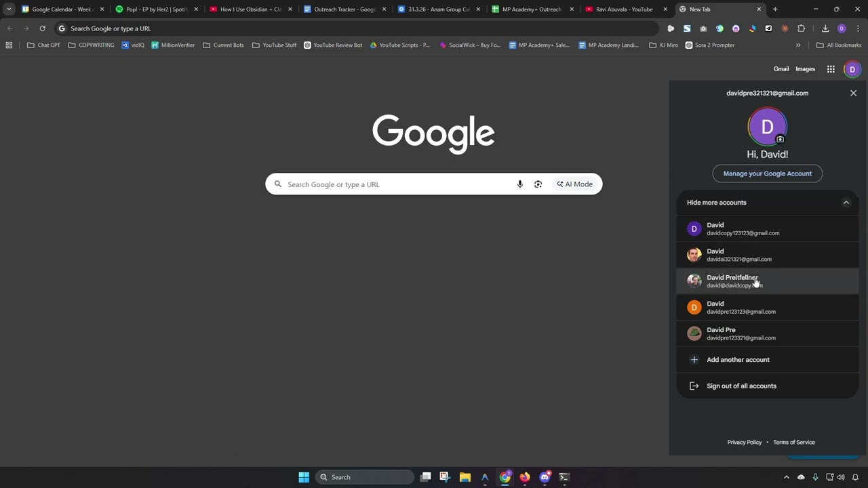The image size is (868, 488).
Task: Switch to davidai321321@gmail.com account
Action: [768, 255]
